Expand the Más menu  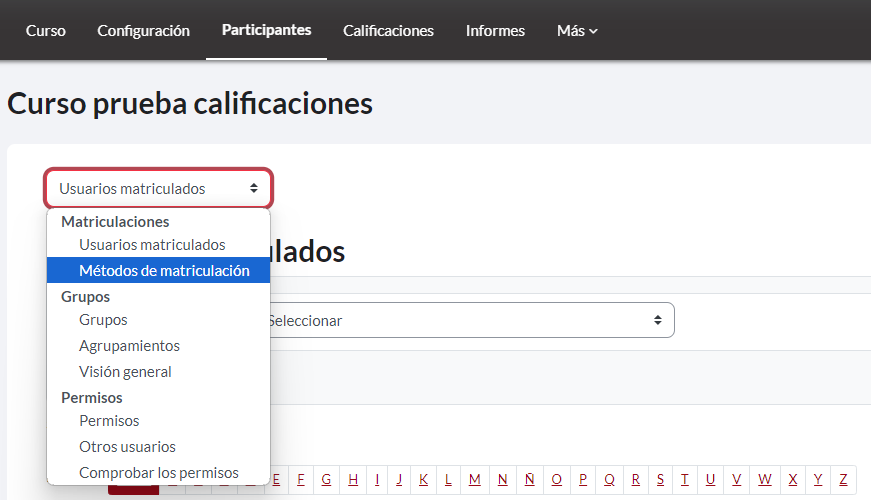coord(577,31)
